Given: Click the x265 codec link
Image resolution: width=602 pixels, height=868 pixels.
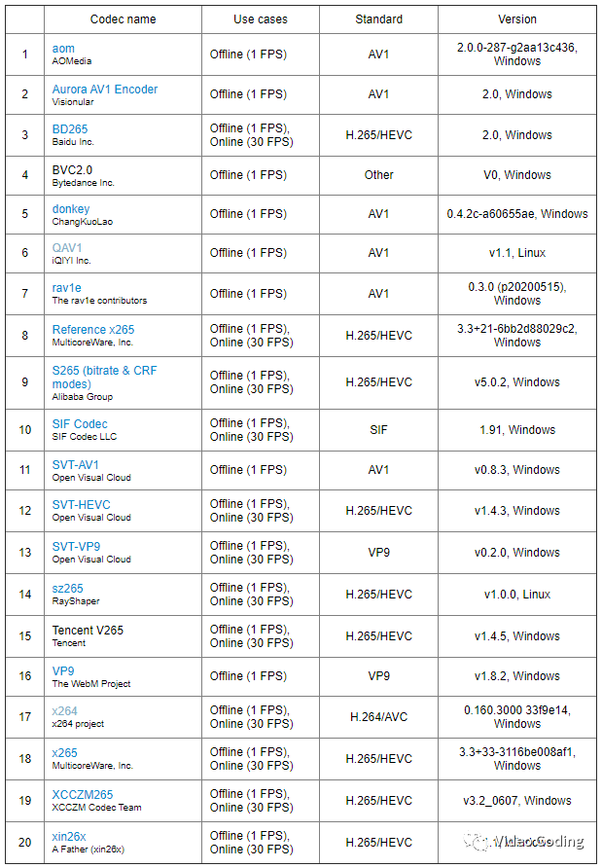Looking at the screenshot, I should pyautogui.click(x=65, y=753).
